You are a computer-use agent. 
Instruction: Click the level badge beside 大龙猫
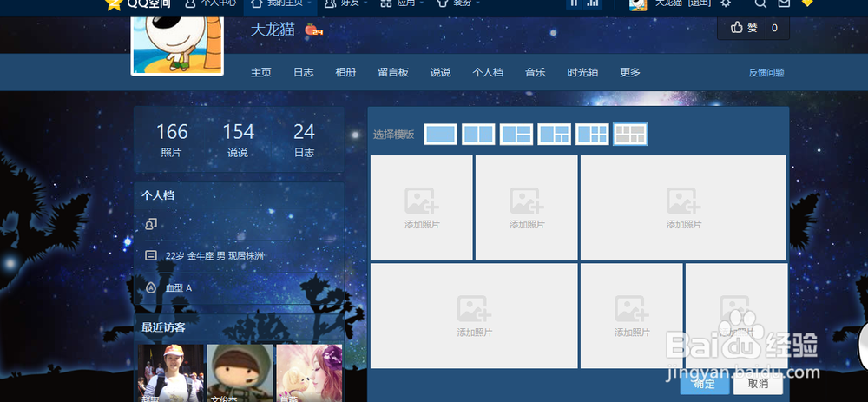pos(314,30)
